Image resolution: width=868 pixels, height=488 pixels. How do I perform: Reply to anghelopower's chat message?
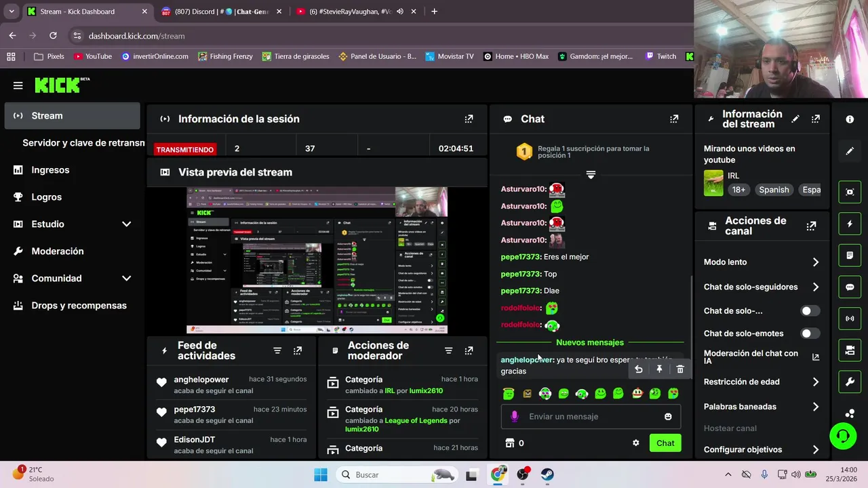click(x=638, y=369)
